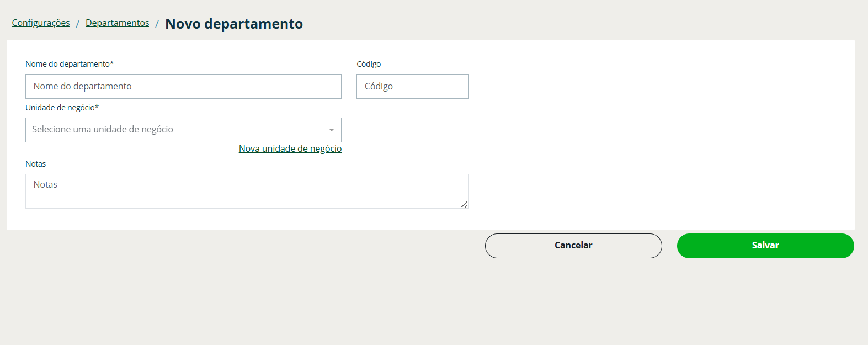Click the Novo departamento page heading

pyautogui.click(x=234, y=24)
